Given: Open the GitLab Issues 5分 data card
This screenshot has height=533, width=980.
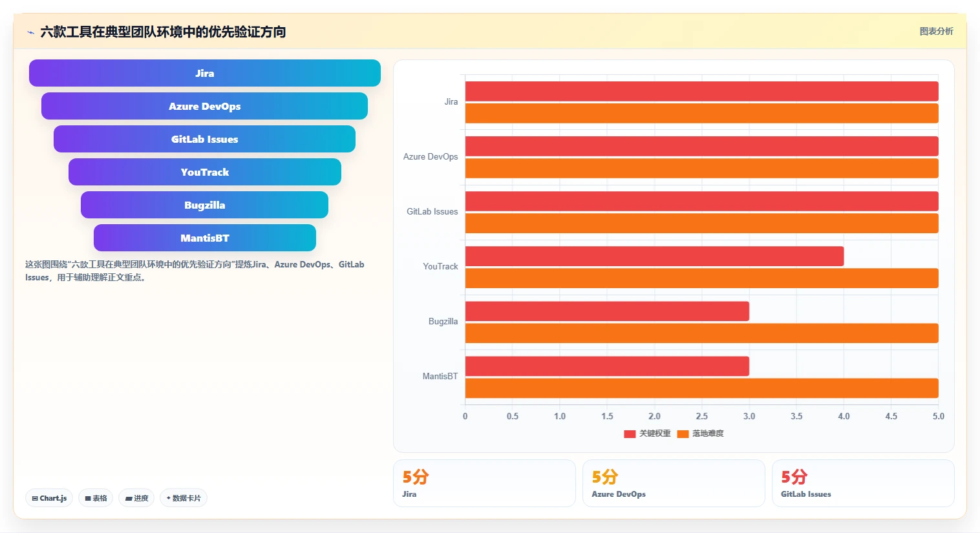Looking at the screenshot, I should tap(863, 483).
